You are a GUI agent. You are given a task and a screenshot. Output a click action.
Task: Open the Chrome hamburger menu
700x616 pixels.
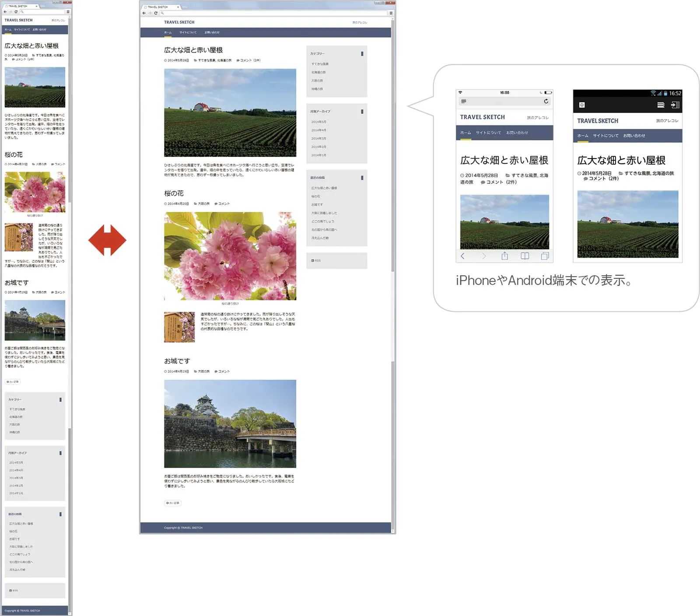tap(391, 13)
